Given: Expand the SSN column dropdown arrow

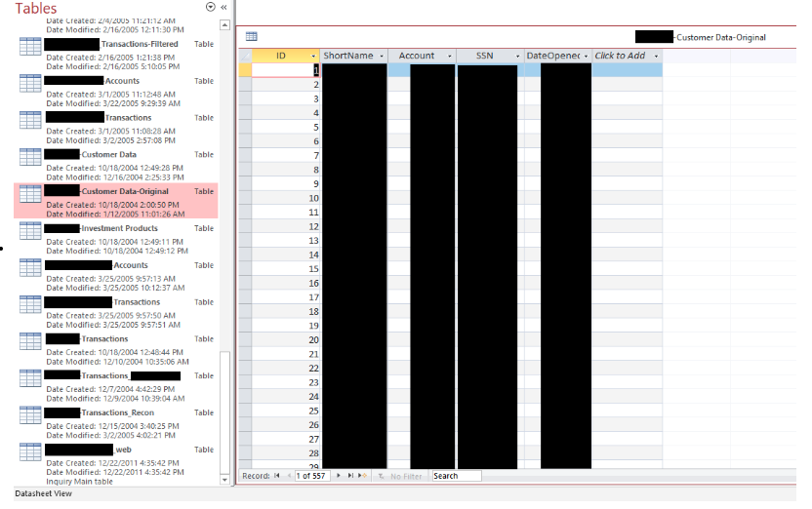Looking at the screenshot, I should tap(517, 57).
